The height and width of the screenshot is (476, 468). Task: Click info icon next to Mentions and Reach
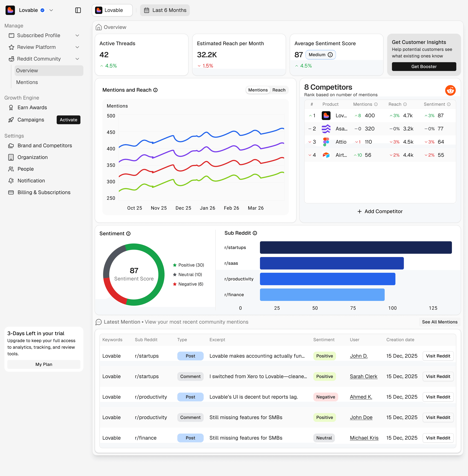coord(155,90)
